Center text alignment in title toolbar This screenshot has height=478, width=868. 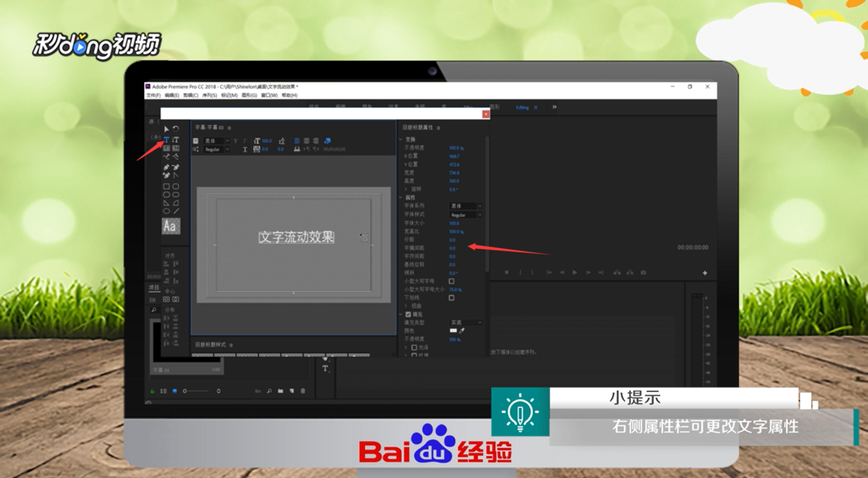(x=307, y=140)
